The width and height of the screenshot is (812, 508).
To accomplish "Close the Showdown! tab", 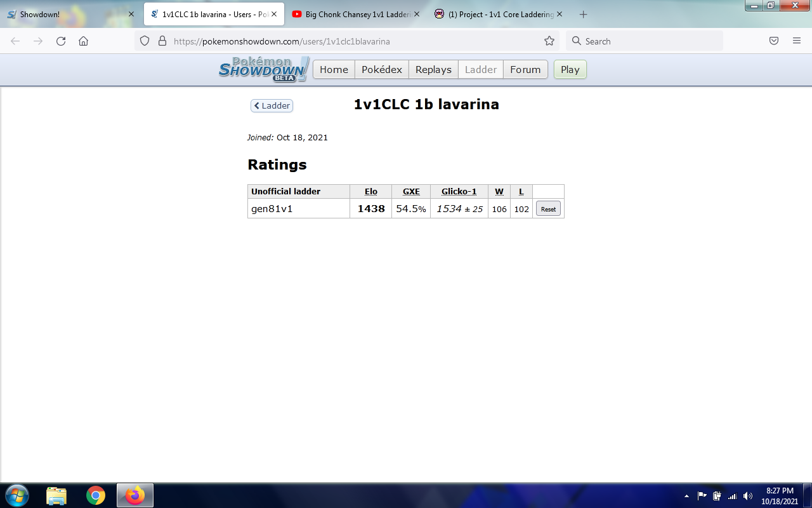I will click(131, 14).
